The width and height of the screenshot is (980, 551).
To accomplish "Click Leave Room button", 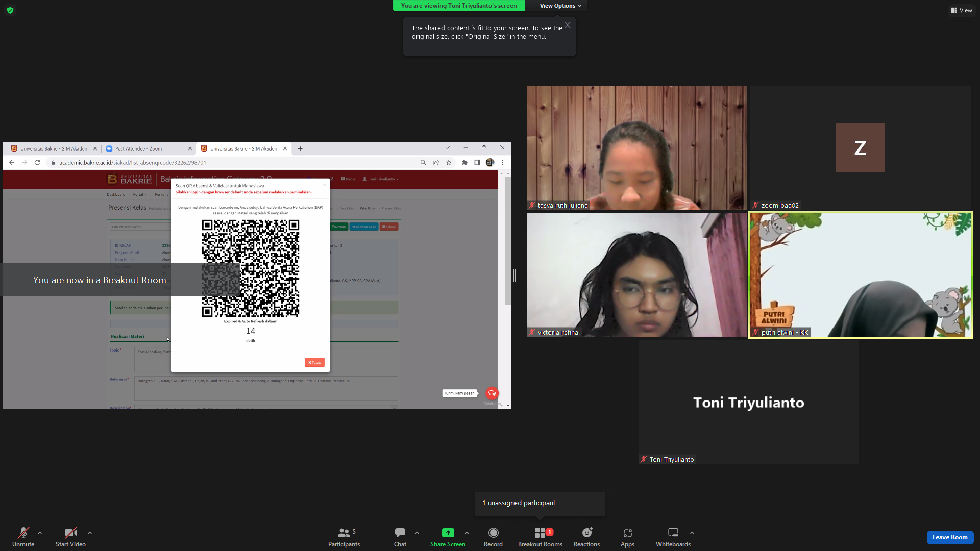I will pyautogui.click(x=950, y=537).
